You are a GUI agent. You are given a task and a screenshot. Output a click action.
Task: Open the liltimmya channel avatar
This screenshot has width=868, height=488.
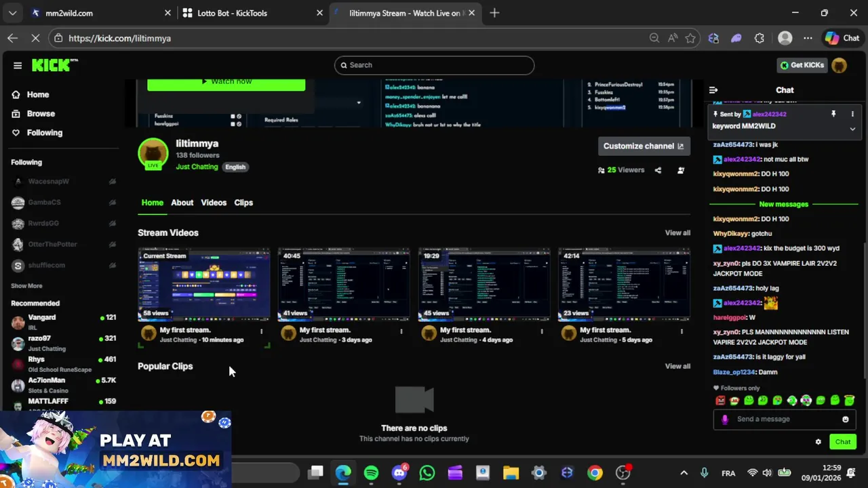[153, 154]
